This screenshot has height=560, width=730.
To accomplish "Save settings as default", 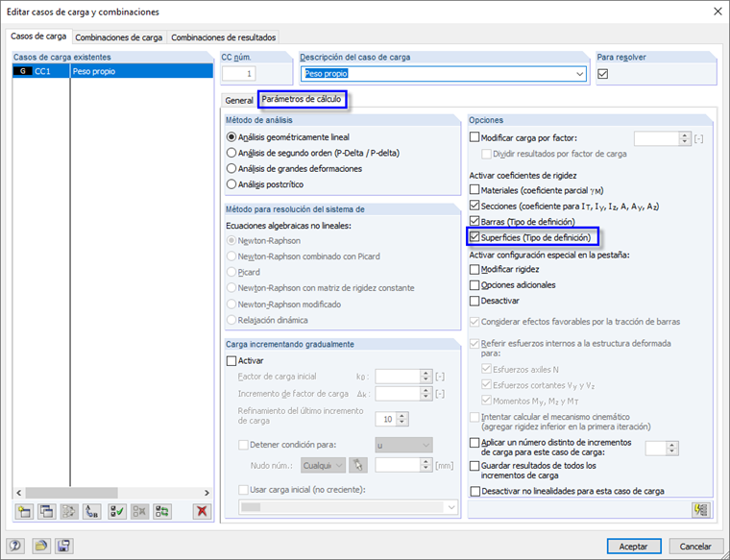I will click(63, 546).
